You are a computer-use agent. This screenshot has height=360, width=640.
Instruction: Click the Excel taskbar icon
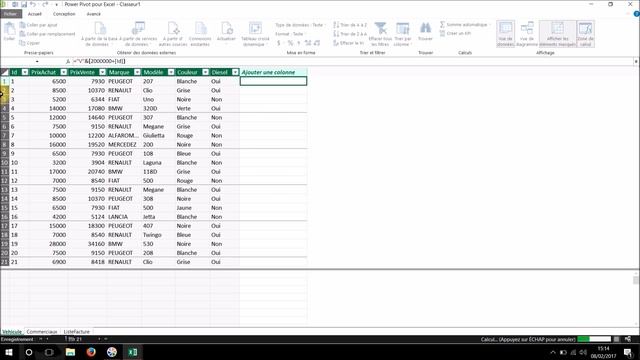133,352
